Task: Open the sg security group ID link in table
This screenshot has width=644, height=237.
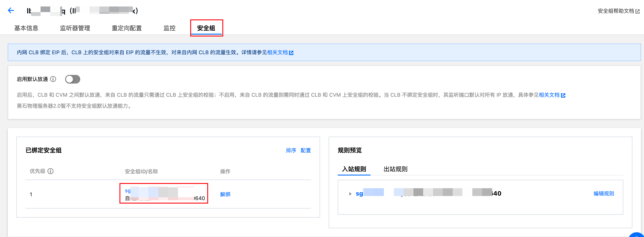Action: 128,191
